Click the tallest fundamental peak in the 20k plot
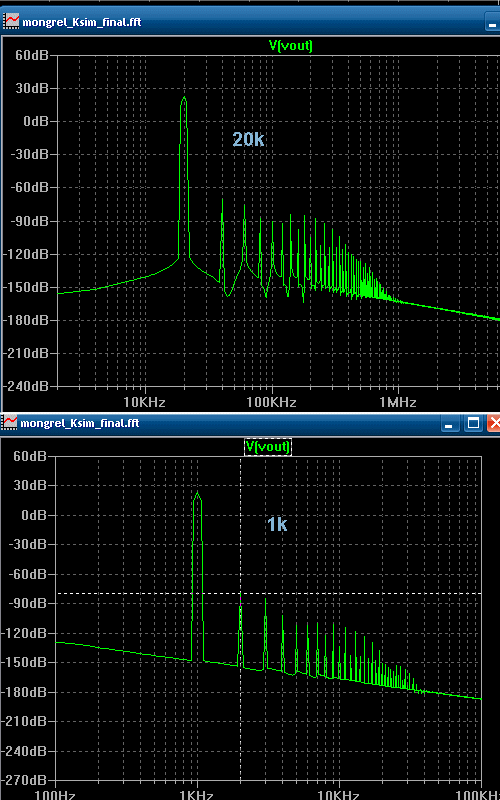The image size is (500, 800). click(184, 99)
